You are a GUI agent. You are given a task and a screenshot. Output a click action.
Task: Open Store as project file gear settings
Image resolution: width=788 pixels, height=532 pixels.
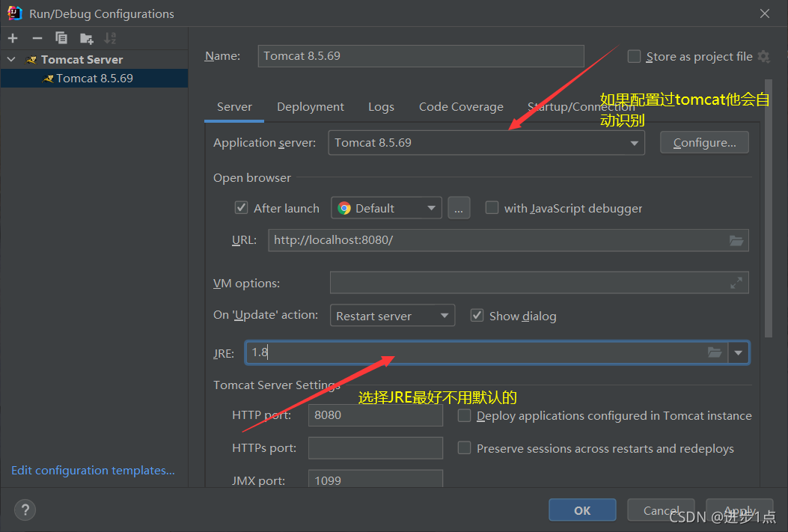point(763,56)
